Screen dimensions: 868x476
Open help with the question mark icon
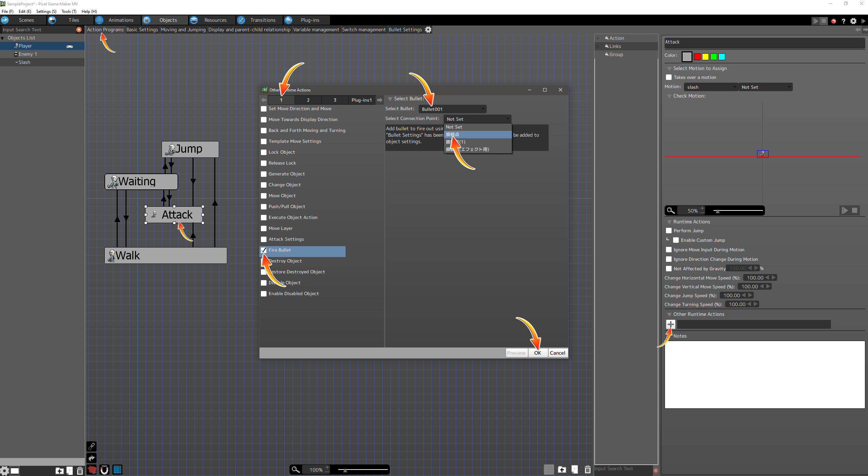[x=844, y=21]
